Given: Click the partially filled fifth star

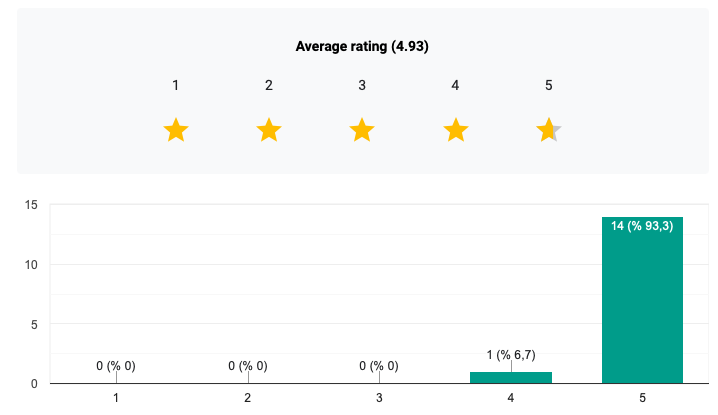Looking at the screenshot, I should (x=548, y=130).
